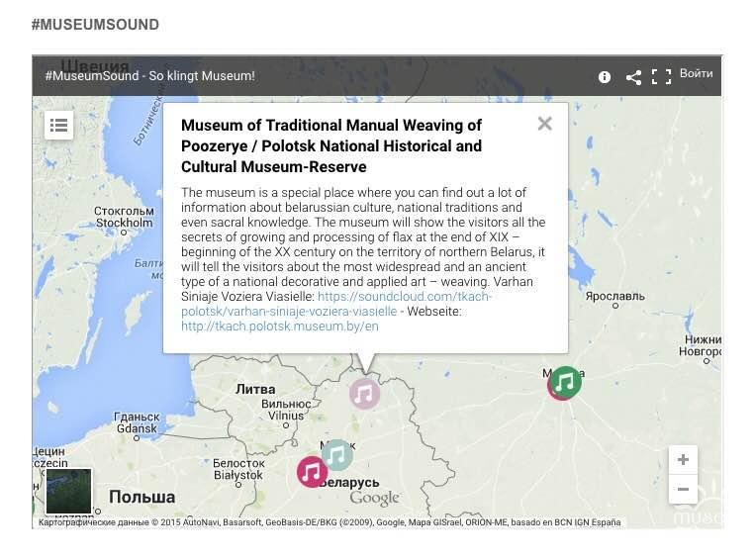754x560 pixels.
Task: Open the tkach.polotsk.museum.by website link
Action: click(x=279, y=326)
